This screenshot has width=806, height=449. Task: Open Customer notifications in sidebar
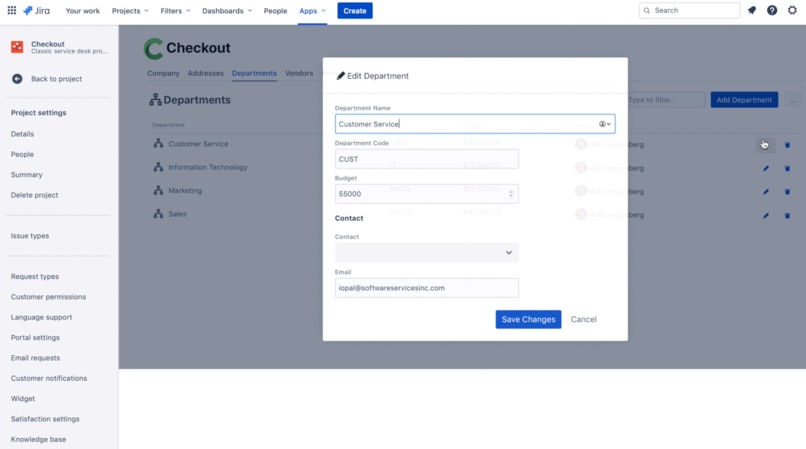tap(49, 378)
